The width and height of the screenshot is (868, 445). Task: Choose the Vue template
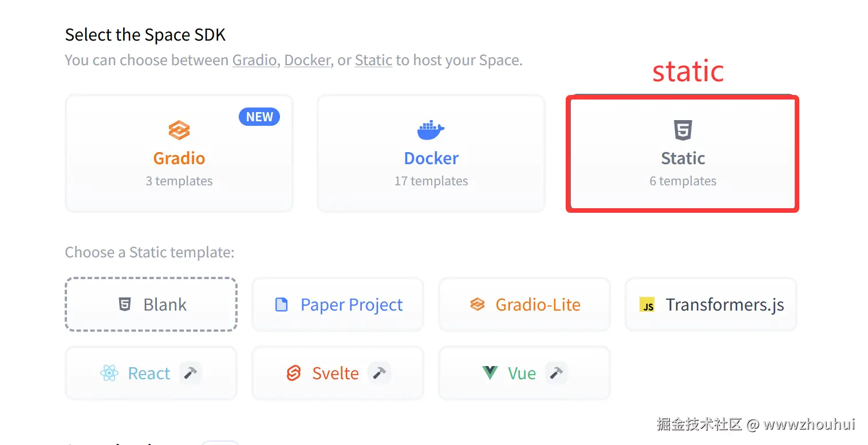[x=524, y=373]
